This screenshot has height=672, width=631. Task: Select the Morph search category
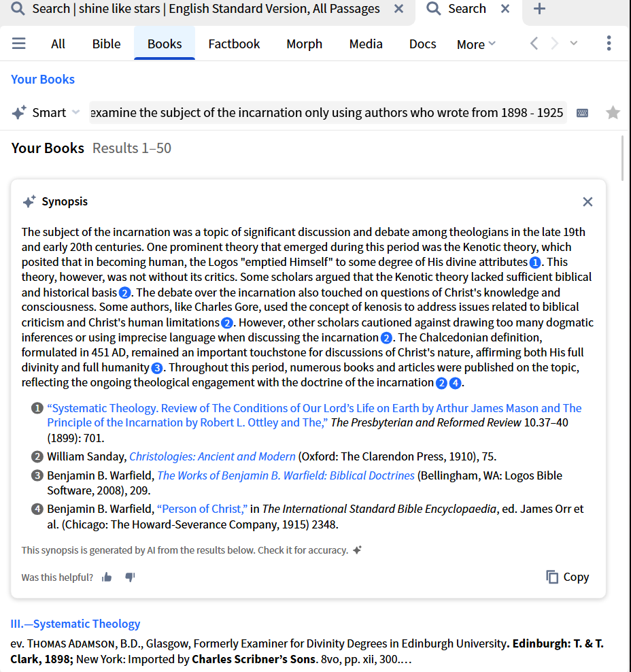(x=304, y=44)
